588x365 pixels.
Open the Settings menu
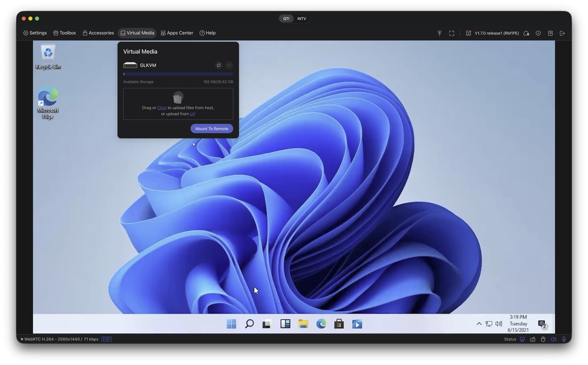click(x=35, y=33)
